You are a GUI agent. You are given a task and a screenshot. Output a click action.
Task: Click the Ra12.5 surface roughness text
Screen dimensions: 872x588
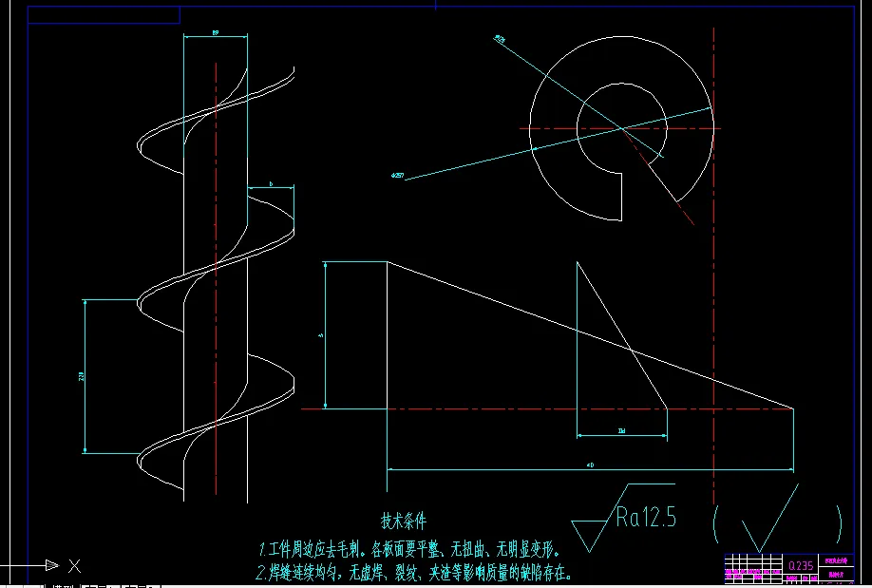tap(646, 516)
